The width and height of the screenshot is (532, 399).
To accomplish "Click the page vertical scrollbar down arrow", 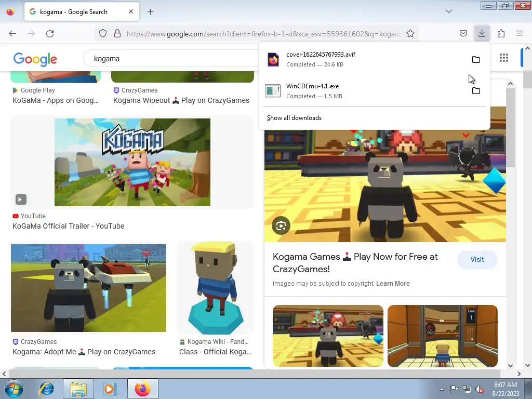I will pos(527,365).
